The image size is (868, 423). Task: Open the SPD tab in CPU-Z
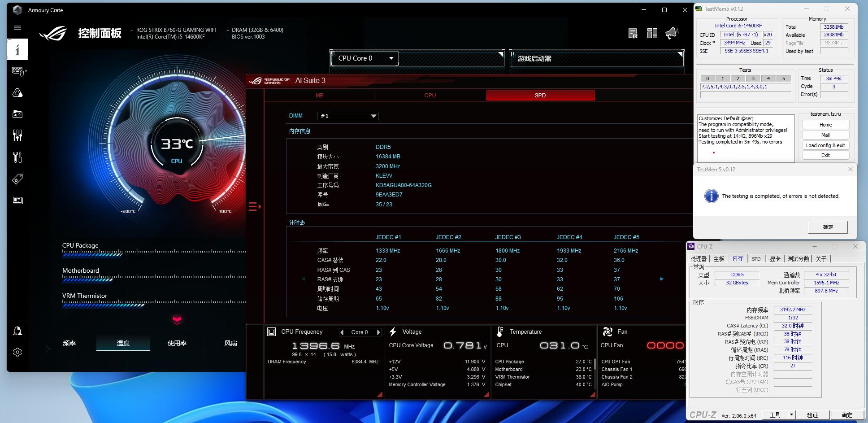coord(756,259)
